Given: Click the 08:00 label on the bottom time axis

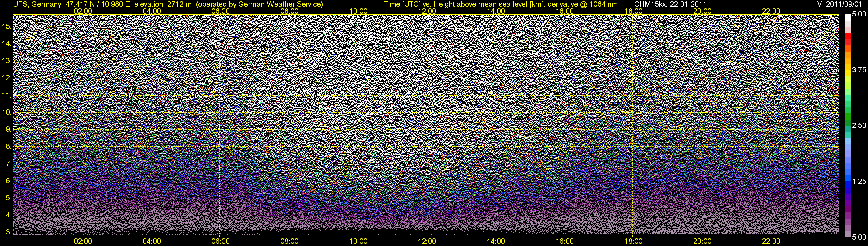Looking at the screenshot, I should click(289, 241).
